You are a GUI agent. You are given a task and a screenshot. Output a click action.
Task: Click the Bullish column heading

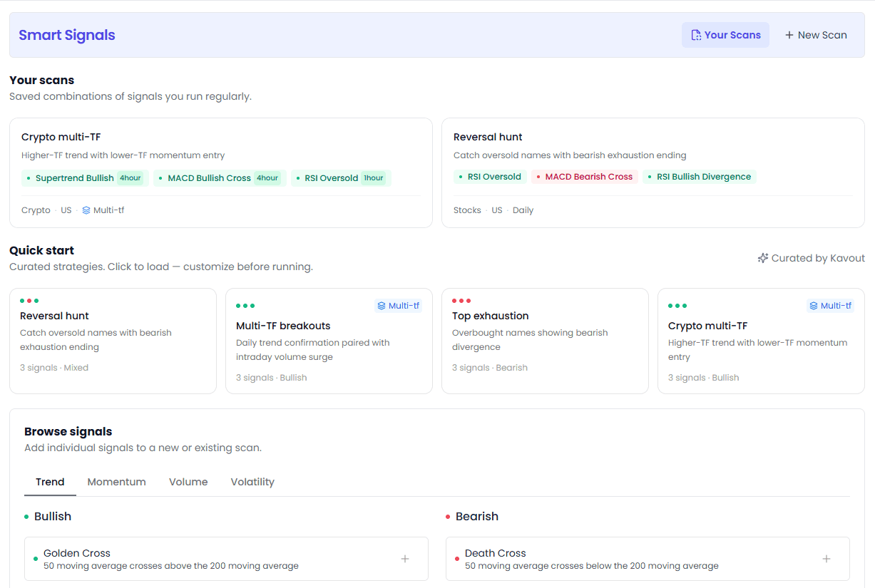pyautogui.click(x=53, y=516)
